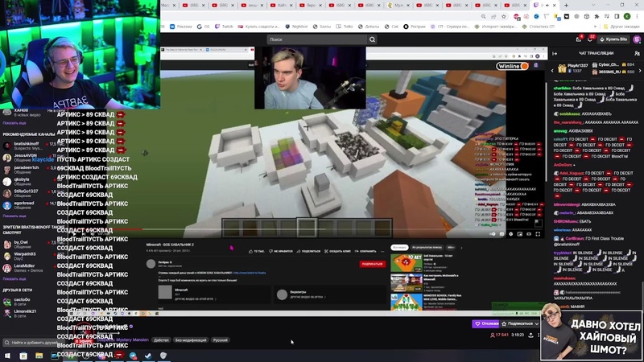Focus the find and add friends field
The image size is (644, 362).
pos(33,343)
